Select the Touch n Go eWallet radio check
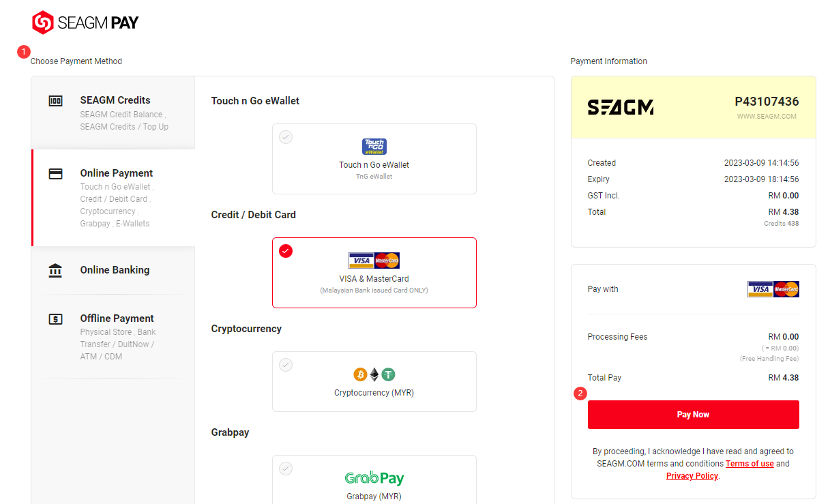The image size is (830, 504). click(x=286, y=137)
